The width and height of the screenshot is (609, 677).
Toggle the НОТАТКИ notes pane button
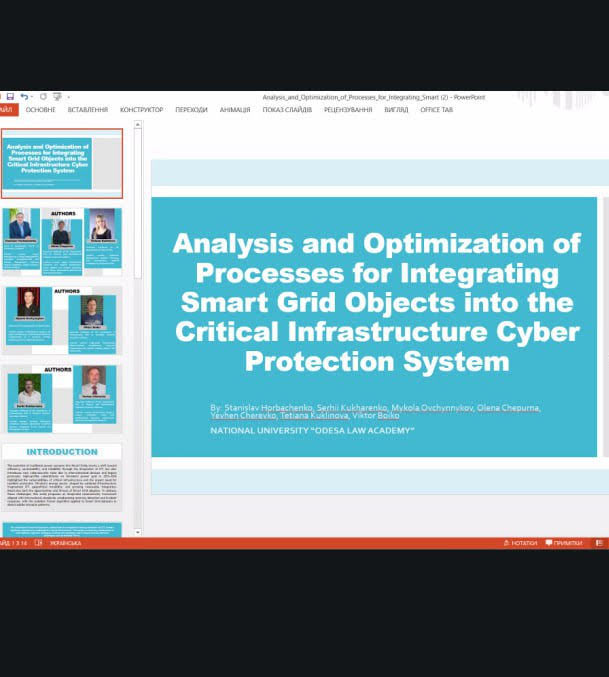520,543
